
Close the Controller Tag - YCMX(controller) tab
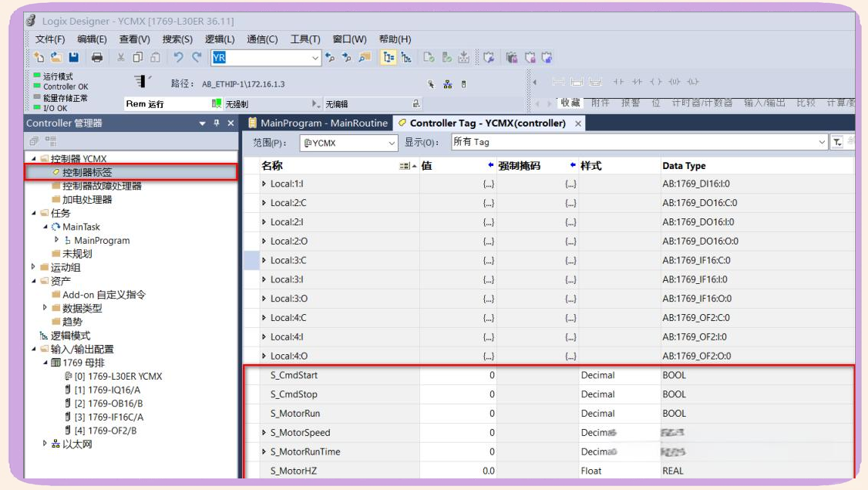click(578, 123)
